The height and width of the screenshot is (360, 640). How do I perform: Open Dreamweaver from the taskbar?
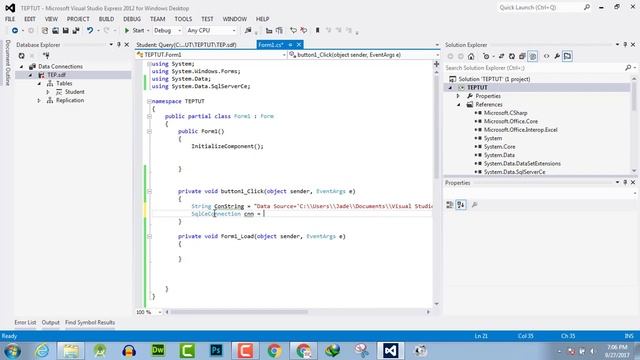click(158, 351)
